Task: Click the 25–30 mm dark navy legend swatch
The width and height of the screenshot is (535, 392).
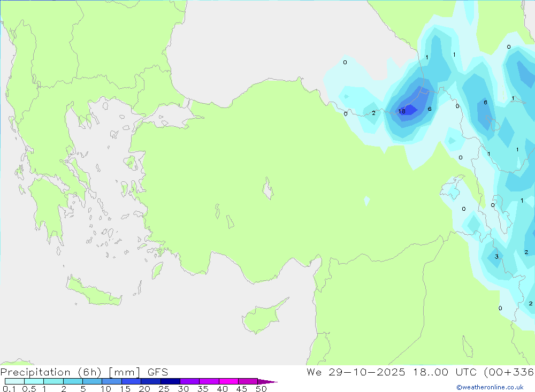Action: (170, 381)
